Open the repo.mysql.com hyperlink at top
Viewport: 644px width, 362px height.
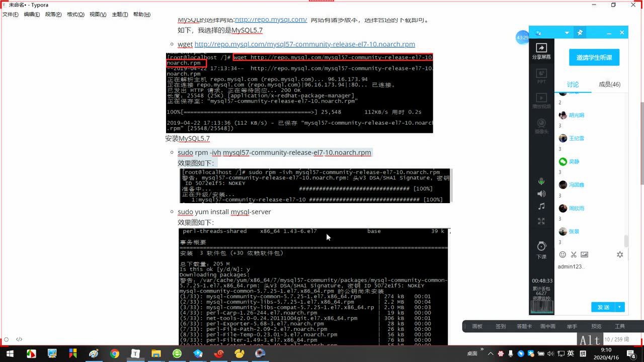pyautogui.click(x=271, y=20)
